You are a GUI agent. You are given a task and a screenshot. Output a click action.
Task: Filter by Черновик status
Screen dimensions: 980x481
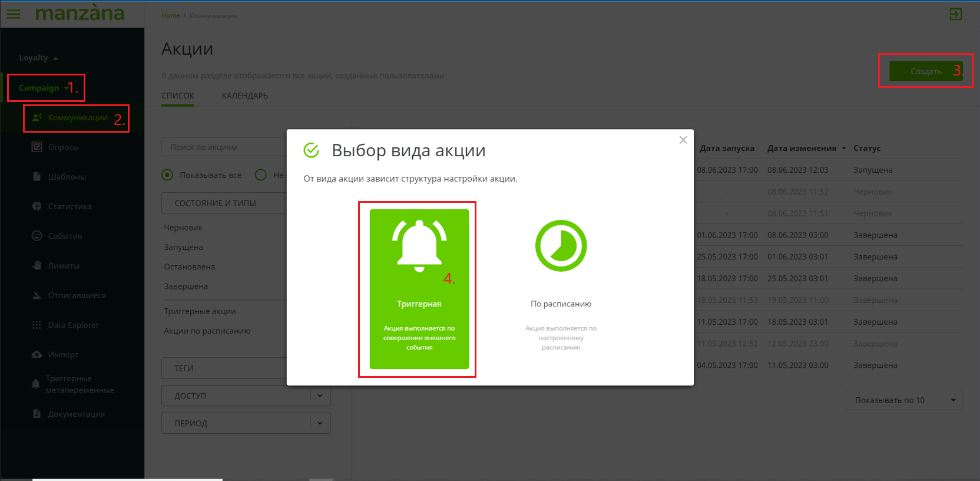(183, 228)
